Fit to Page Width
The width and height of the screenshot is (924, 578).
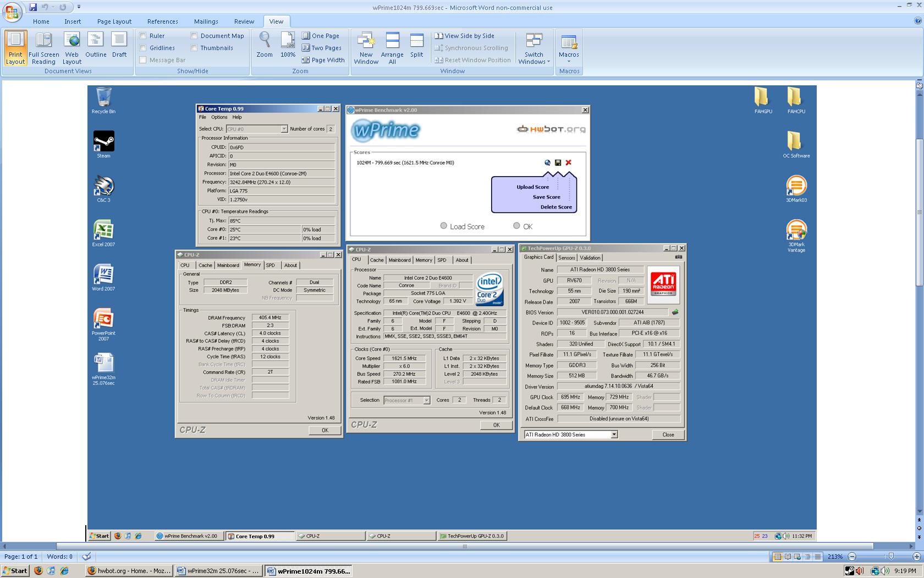tap(323, 60)
